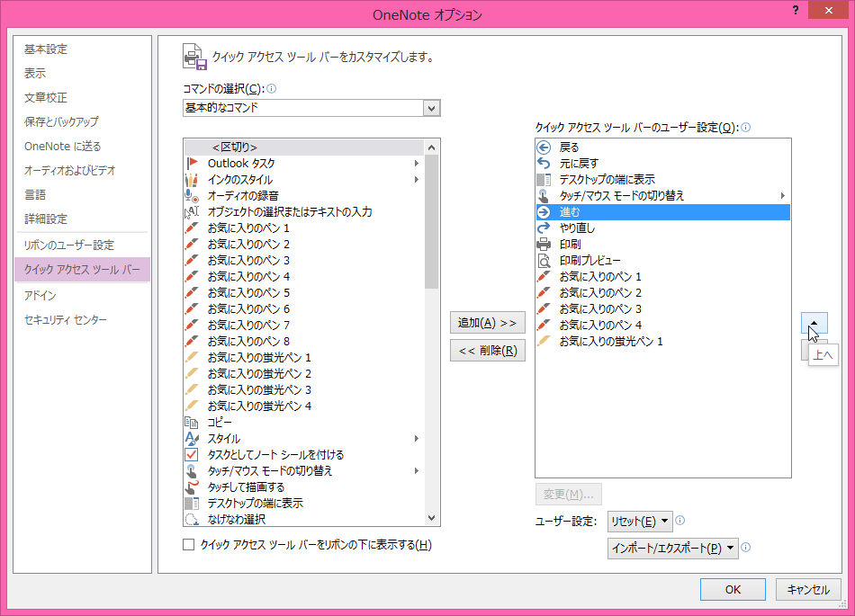The height and width of the screenshot is (616, 855).
Task: Select なげなわ選択 lasso icon
Action: tap(192, 519)
